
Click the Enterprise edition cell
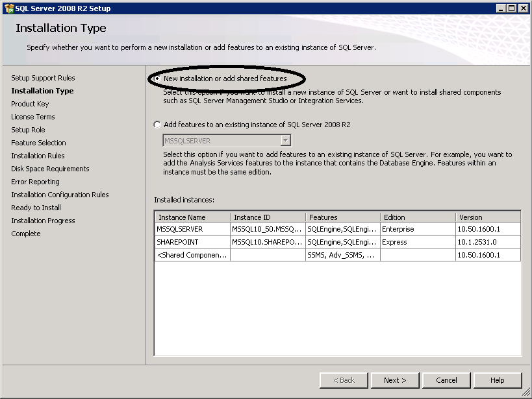pos(418,229)
